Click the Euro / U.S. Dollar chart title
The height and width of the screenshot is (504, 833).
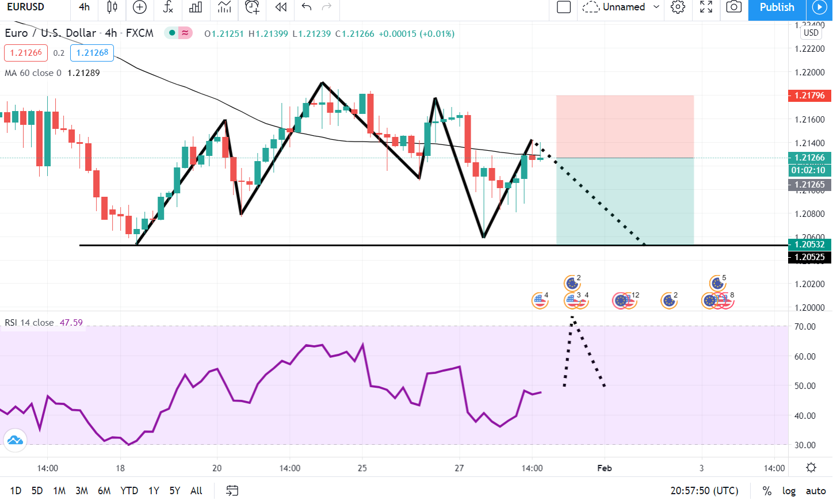51,33
